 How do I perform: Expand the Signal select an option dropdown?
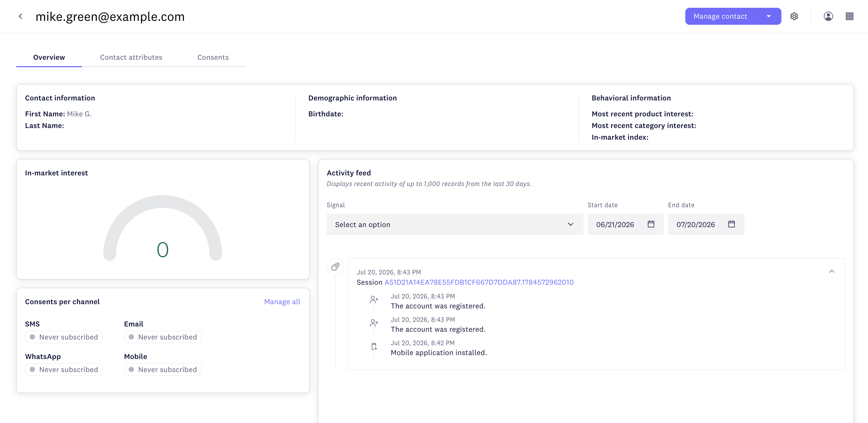point(455,224)
